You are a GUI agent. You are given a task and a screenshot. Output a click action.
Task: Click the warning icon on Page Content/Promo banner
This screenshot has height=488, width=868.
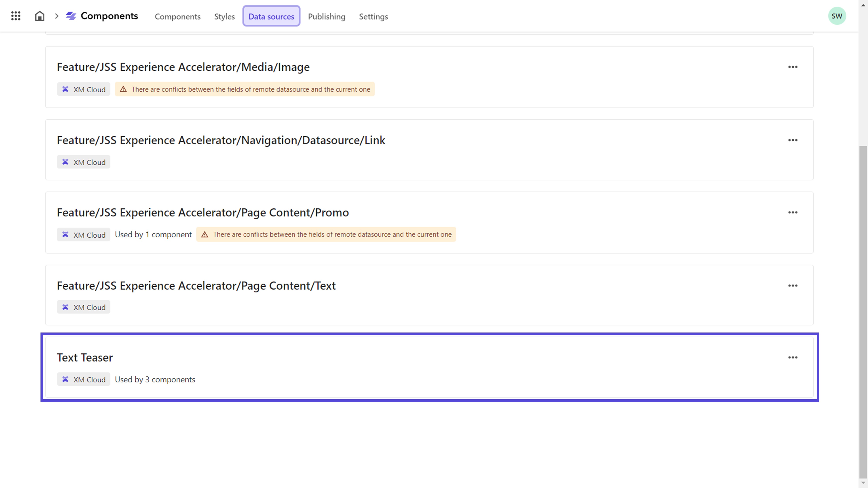[205, 234]
